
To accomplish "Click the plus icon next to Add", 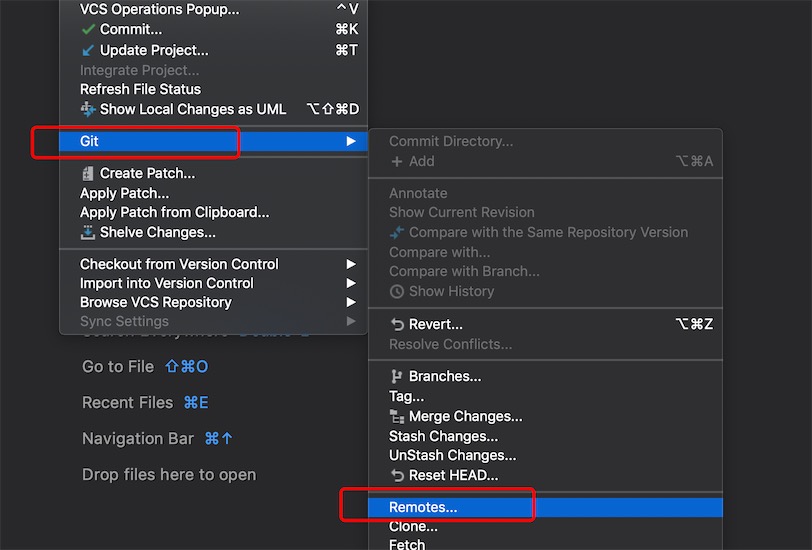I will tap(397, 162).
